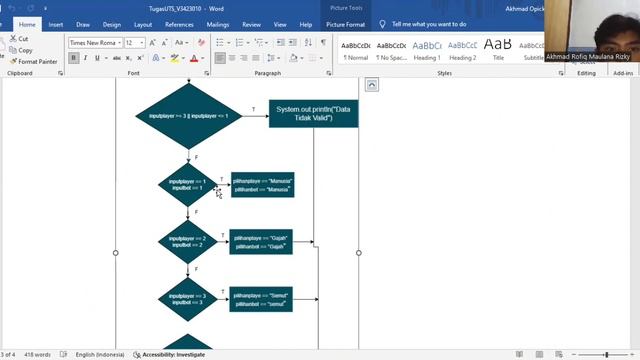640x360 pixels.
Task: Apply the Heading 2 style
Action: 462,51
